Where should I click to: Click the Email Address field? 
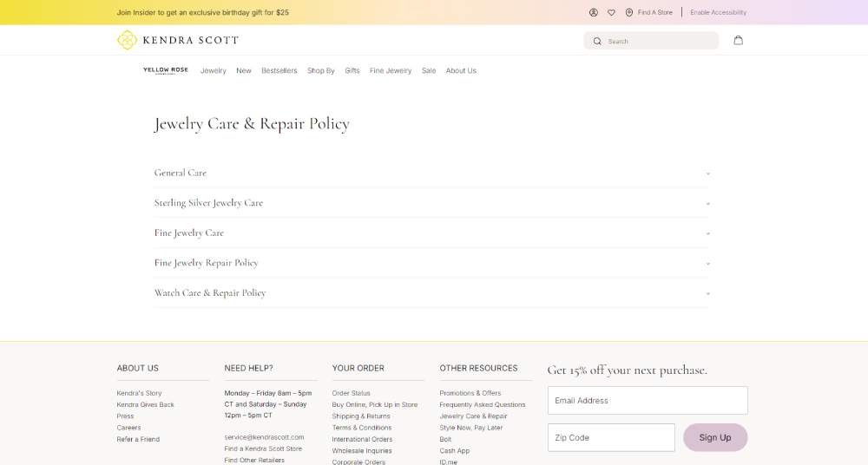click(648, 400)
